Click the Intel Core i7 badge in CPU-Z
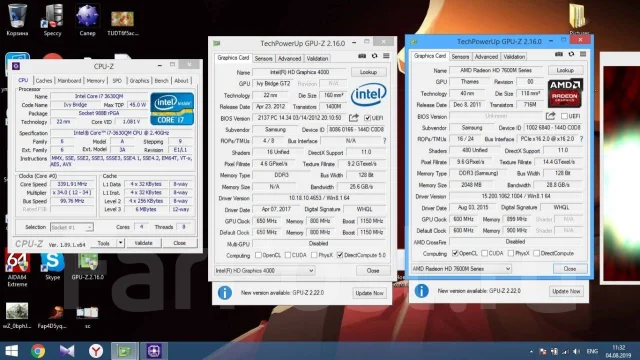640x360 pixels. click(172, 109)
